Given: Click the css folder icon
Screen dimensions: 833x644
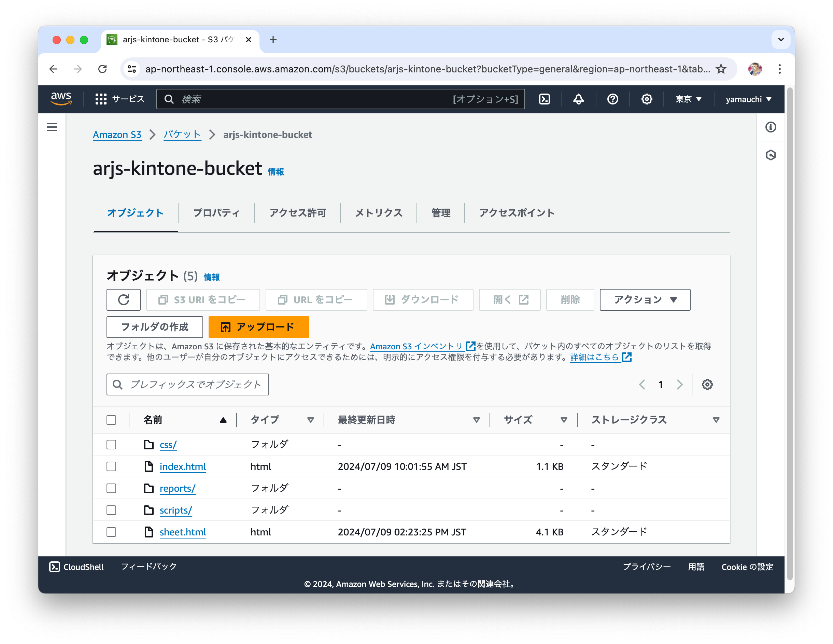Looking at the screenshot, I should pyautogui.click(x=149, y=445).
